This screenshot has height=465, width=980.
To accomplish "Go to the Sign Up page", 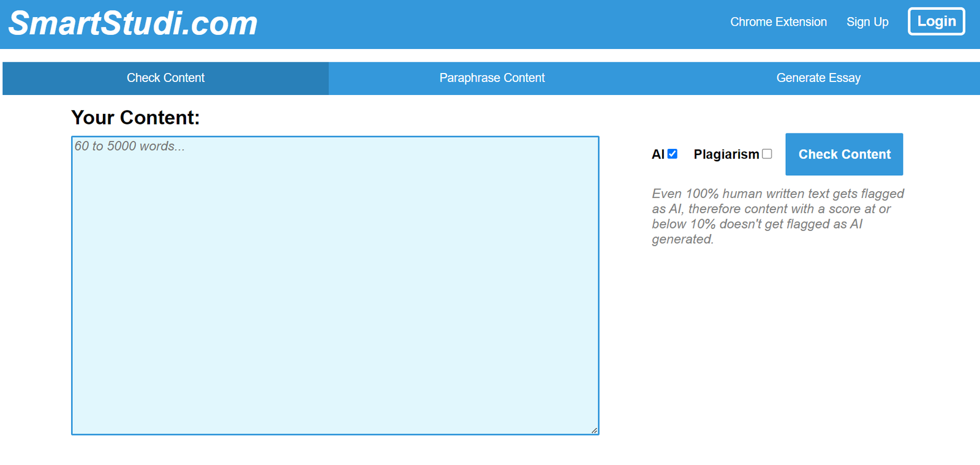I will 867,22.
